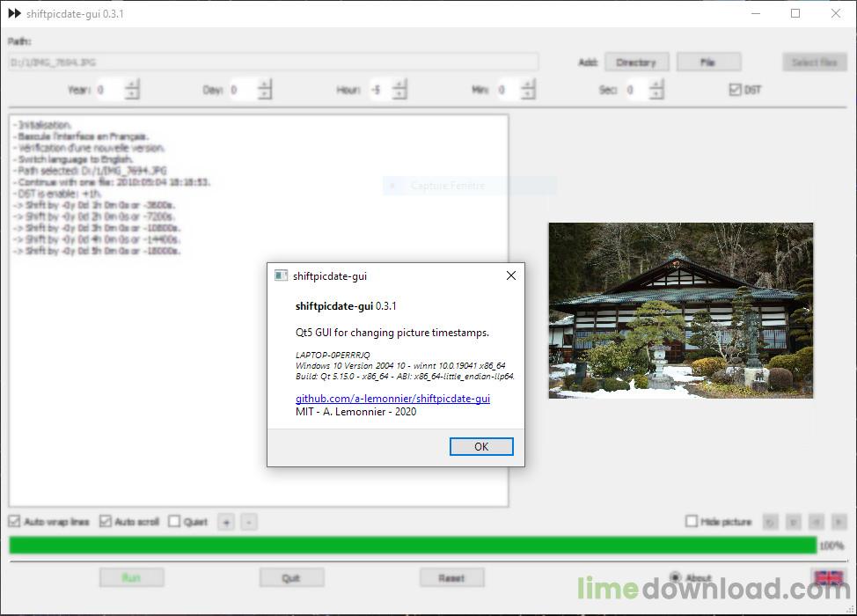Viewport: 857px width, 616px height.
Task: Click the Year value field
Action: 110,90
